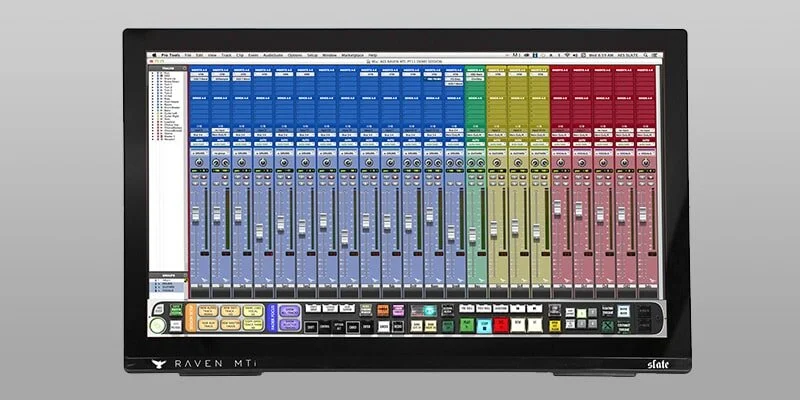
Task: Click the green X icon in Raven toolbar
Action: coord(608,326)
